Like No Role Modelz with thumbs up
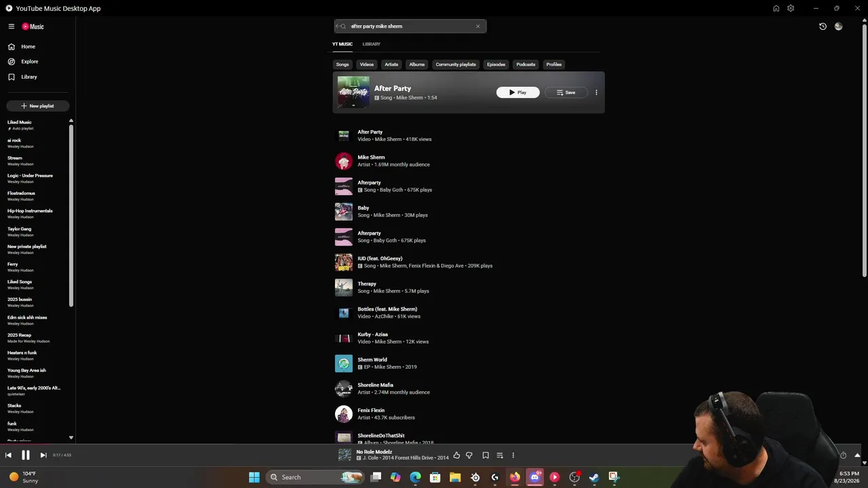This screenshot has width=868, height=488. [x=456, y=455]
